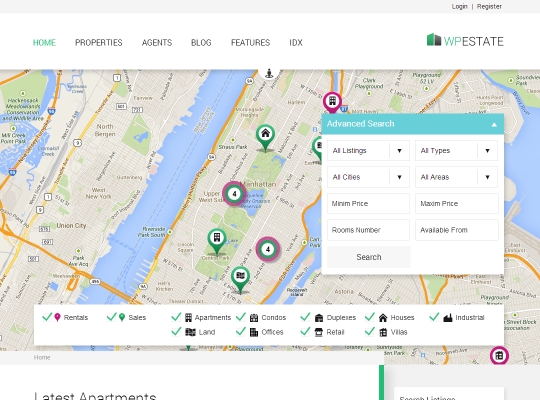The height and width of the screenshot is (400, 540).
Task: Click the Minim Price field
Action: click(x=368, y=204)
